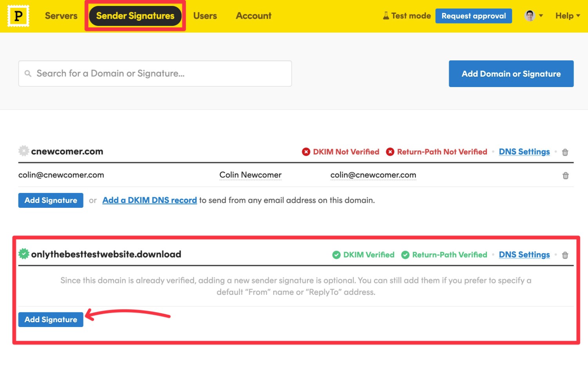Click the colin@cnewcomer.com signature address
Screen dimensions: 588x367
61,175
